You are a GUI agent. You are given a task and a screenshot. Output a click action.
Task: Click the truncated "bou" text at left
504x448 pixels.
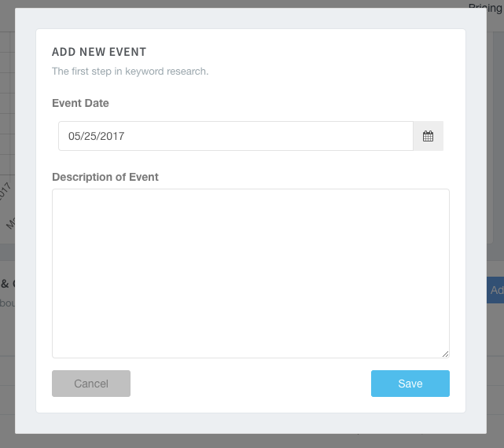[x=6, y=303]
